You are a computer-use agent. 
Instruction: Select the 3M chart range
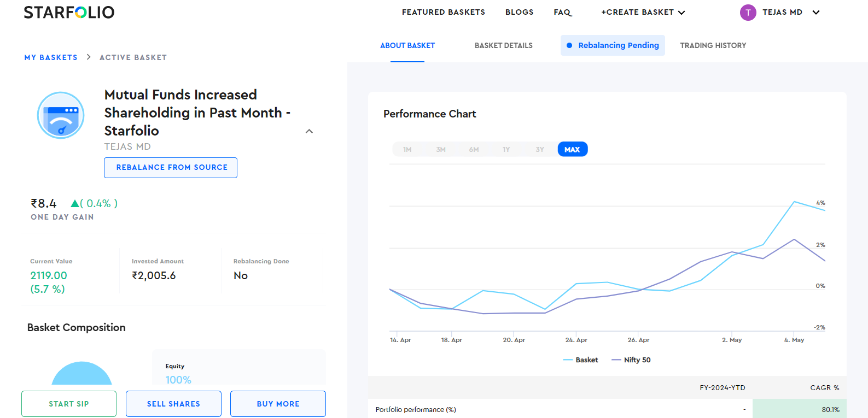[x=441, y=149]
